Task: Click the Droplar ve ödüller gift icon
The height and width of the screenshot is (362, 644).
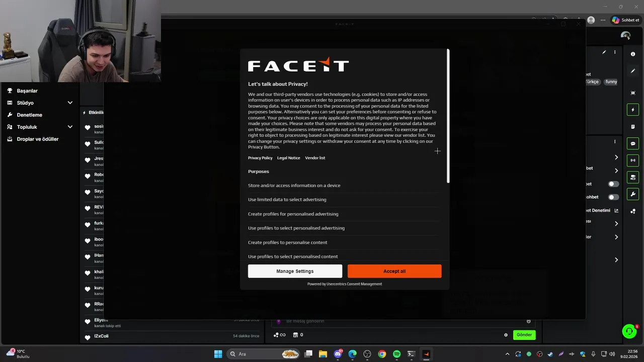Action: [x=10, y=139]
